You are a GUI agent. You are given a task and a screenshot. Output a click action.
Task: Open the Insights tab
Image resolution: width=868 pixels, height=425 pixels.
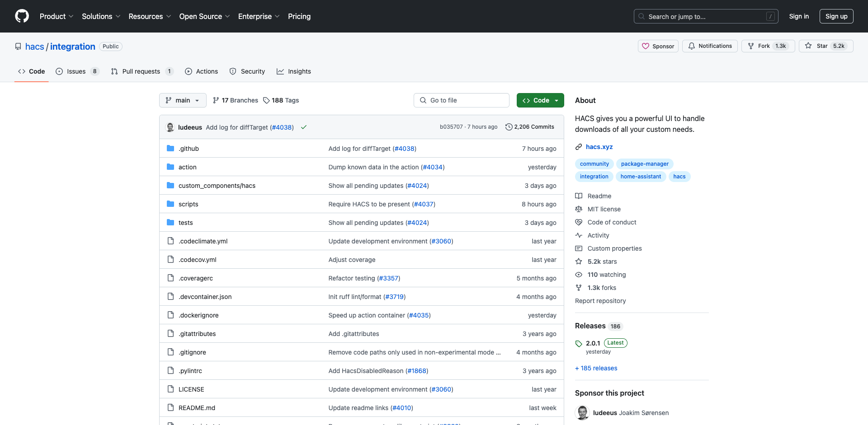(294, 71)
